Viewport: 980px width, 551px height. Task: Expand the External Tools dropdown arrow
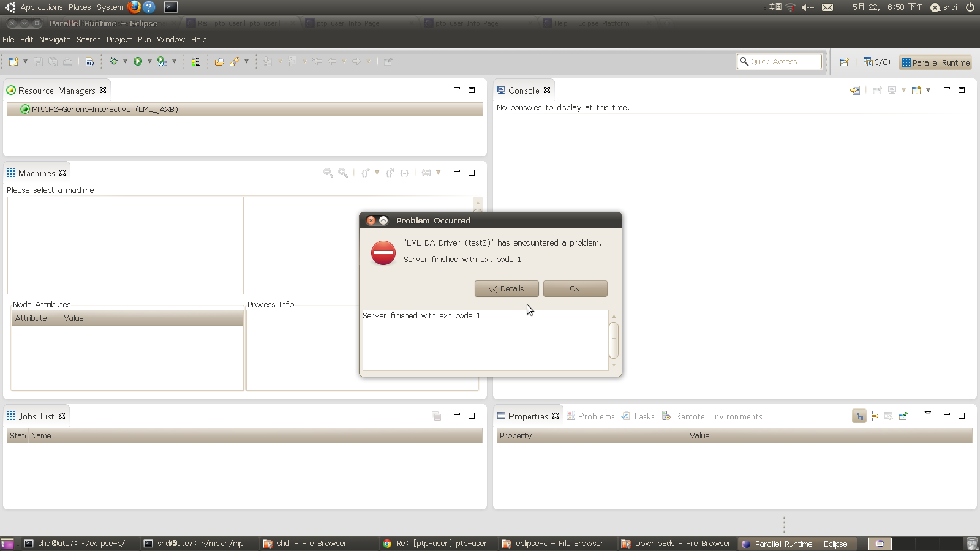click(x=174, y=61)
